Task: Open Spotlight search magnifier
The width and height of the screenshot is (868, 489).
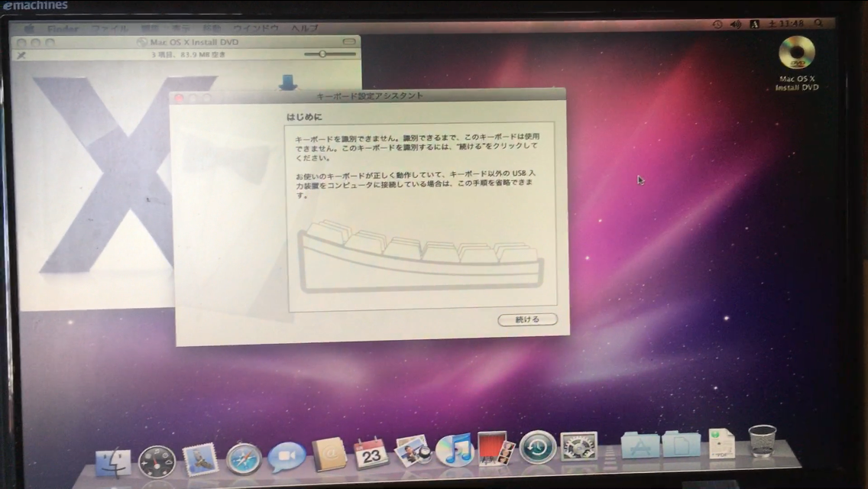Action: (818, 23)
